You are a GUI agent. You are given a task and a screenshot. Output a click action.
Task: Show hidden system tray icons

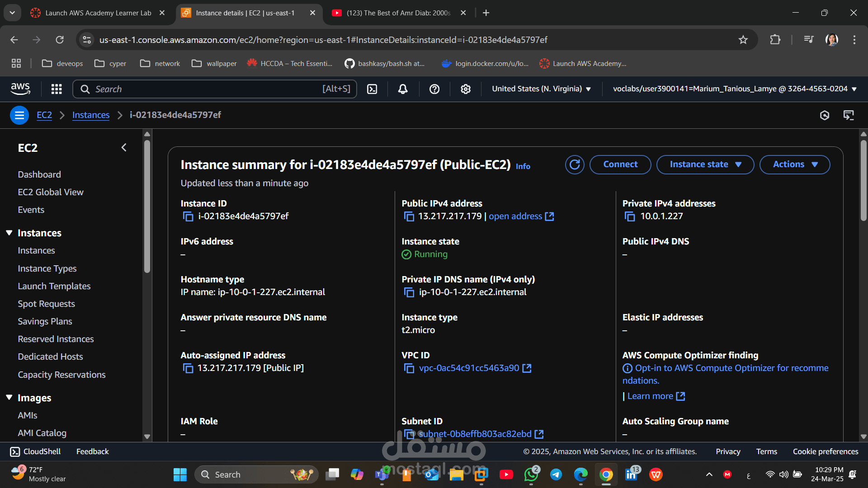click(709, 474)
